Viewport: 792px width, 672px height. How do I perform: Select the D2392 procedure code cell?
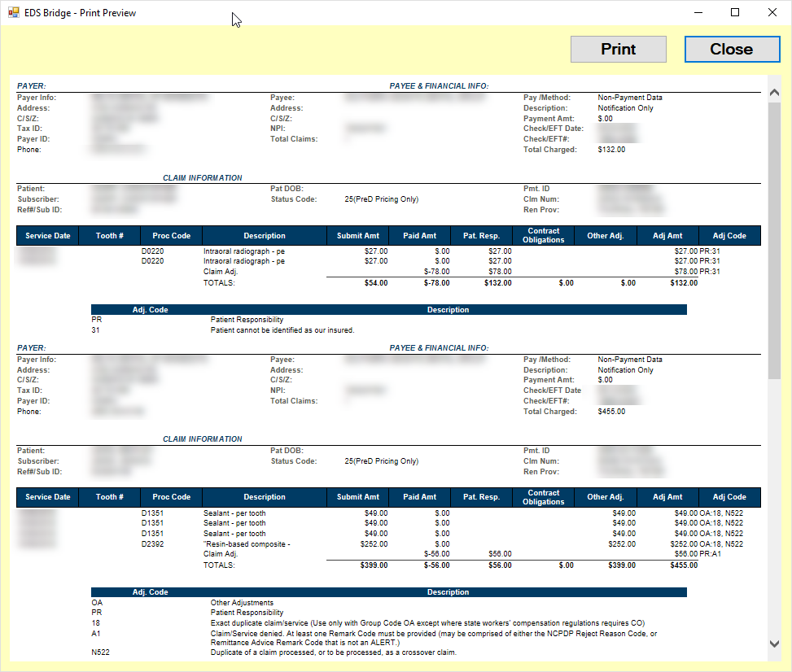pos(152,544)
